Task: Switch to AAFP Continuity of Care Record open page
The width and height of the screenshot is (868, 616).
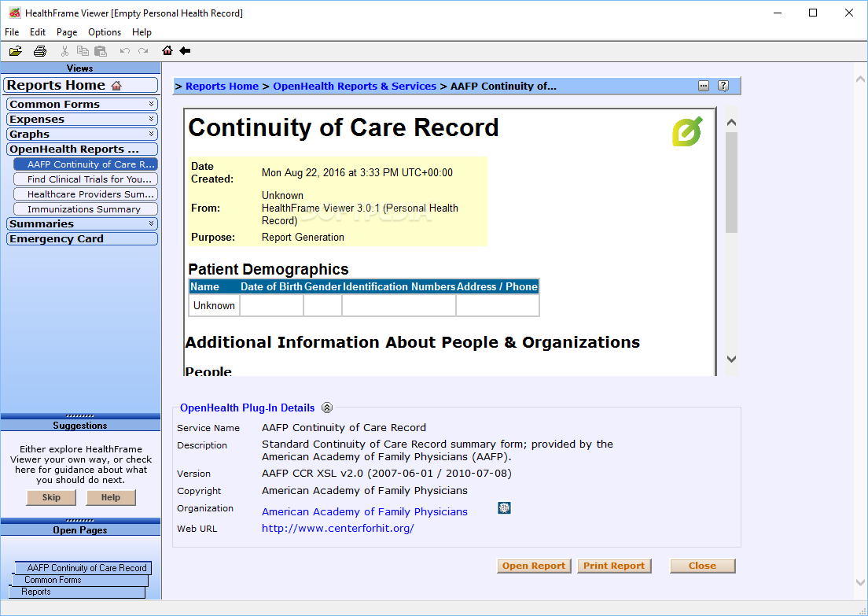Action: click(83, 568)
